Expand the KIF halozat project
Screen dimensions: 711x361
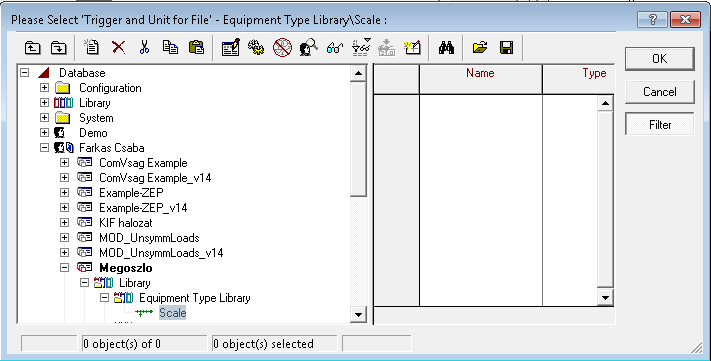(x=64, y=223)
